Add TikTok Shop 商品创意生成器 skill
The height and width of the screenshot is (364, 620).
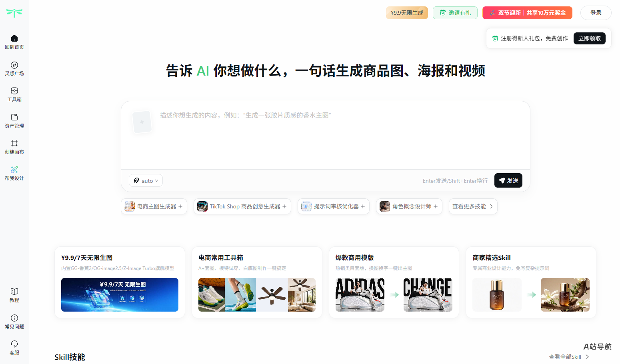[242, 206]
